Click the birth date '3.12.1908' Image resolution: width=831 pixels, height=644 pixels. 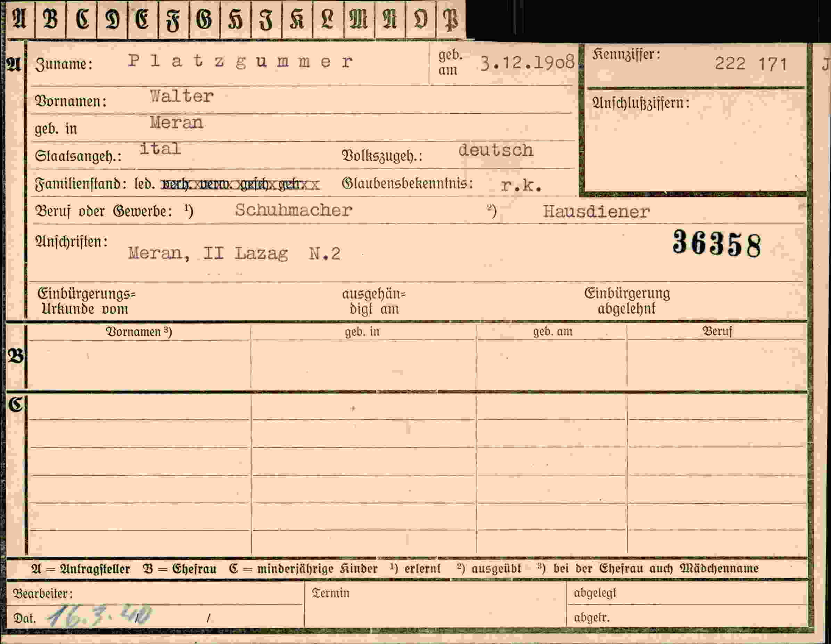(527, 63)
